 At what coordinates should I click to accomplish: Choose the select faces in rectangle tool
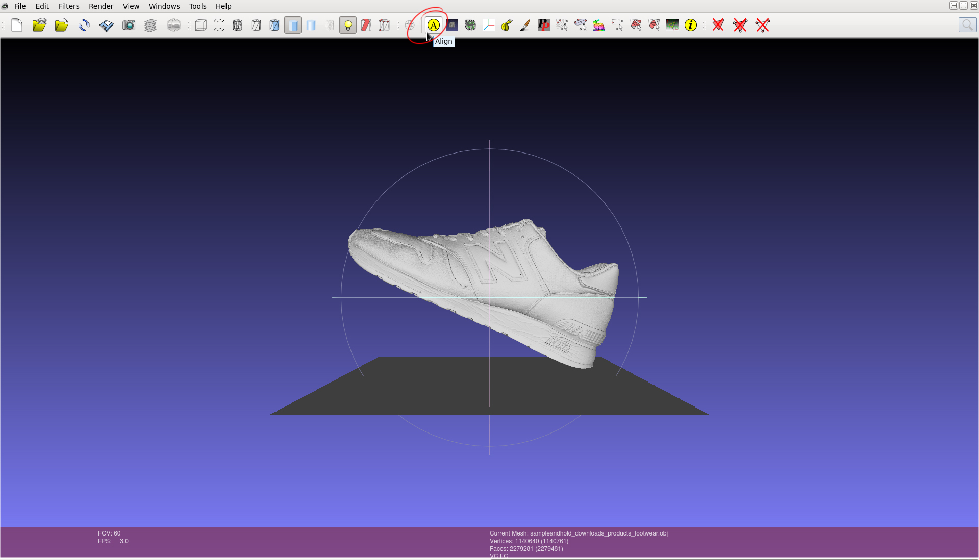pyautogui.click(x=636, y=25)
